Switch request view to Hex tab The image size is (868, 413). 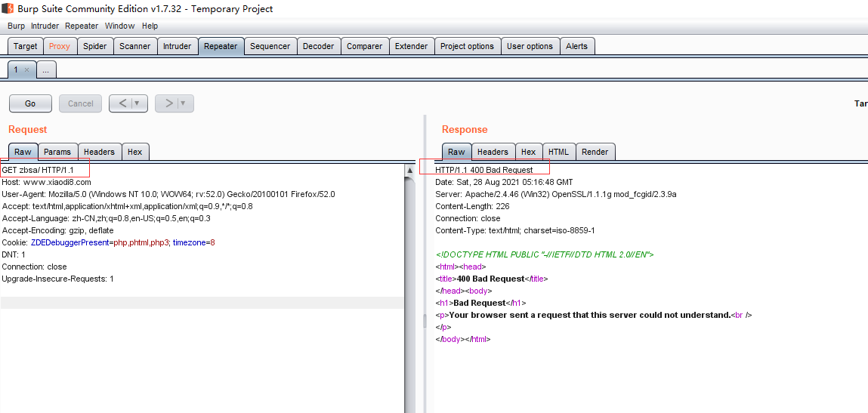pos(135,152)
